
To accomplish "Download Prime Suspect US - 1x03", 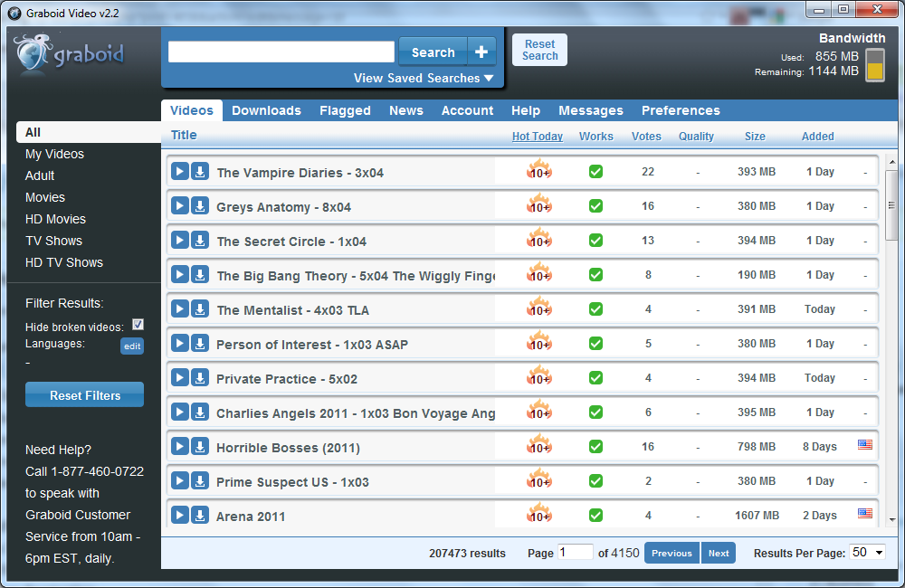I will click(x=200, y=480).
